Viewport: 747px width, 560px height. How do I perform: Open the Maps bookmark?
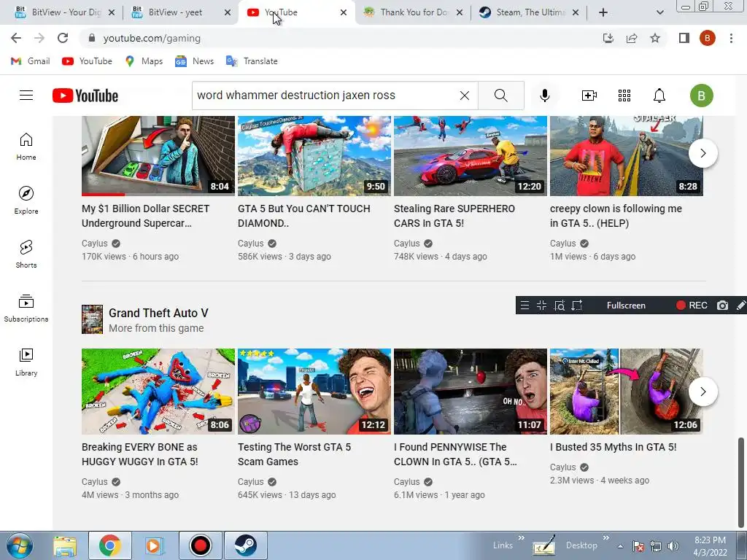coord(144,61)
